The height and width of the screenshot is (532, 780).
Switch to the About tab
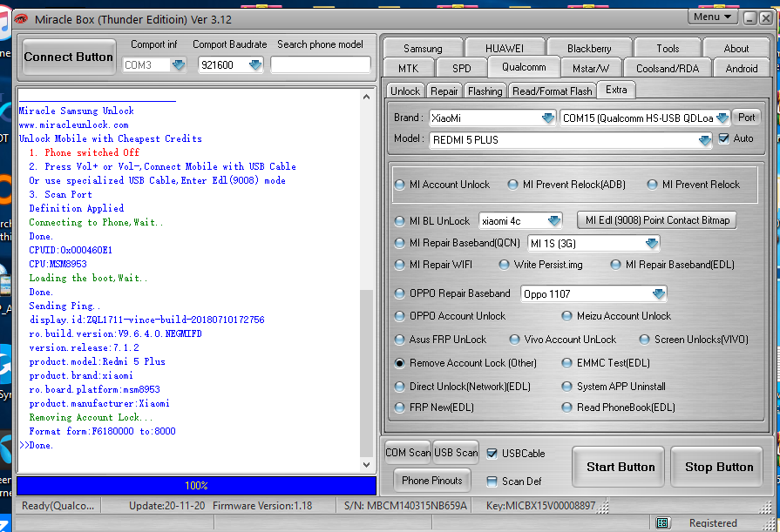[x=736, y=48]
